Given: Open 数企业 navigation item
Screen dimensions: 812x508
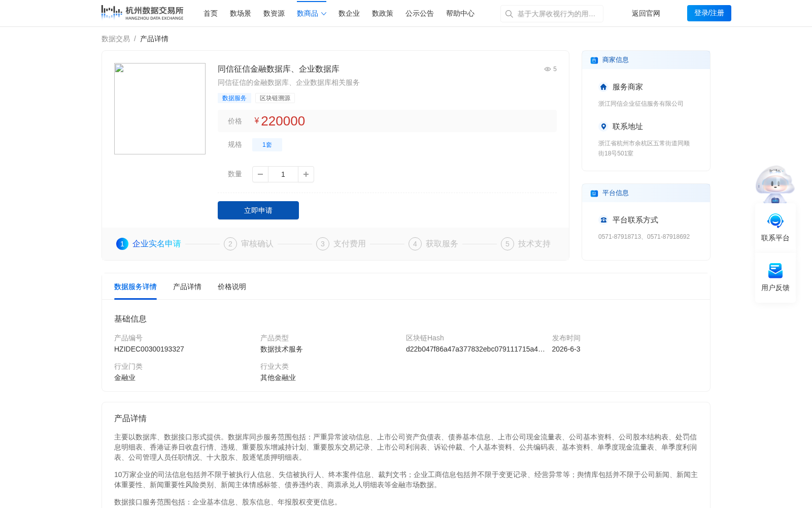Looking at the screenshot, I should [x=349, y=14].
